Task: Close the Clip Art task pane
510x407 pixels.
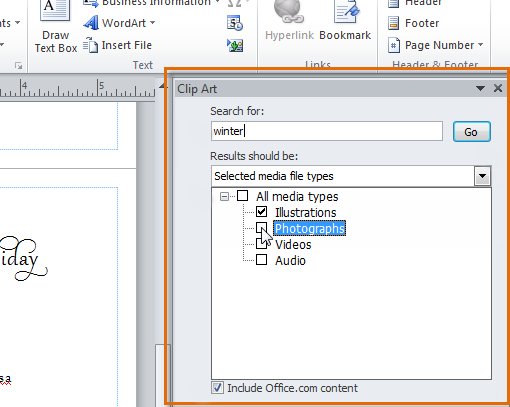Action: pos(498,88)
